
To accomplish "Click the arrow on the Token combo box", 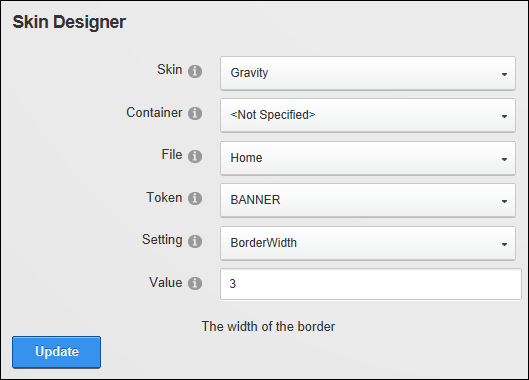I will (504, 201).
